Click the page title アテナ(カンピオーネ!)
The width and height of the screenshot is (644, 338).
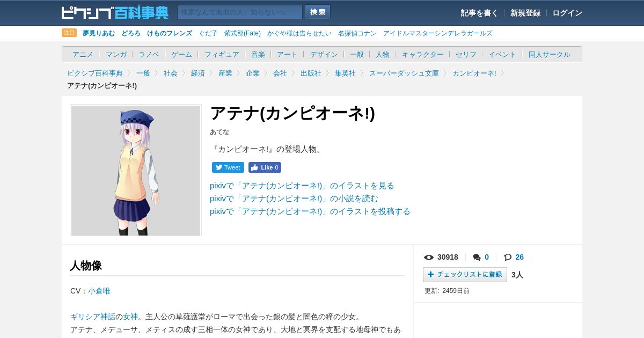[x=292, y=113]
